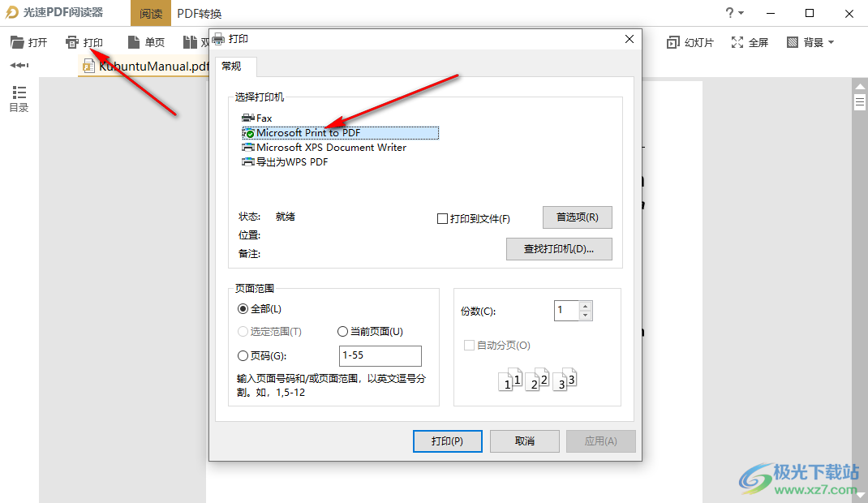This screenshot has height=503, width=868.
Task: Expand the background dropdown arrow
Action: [831, 42]
